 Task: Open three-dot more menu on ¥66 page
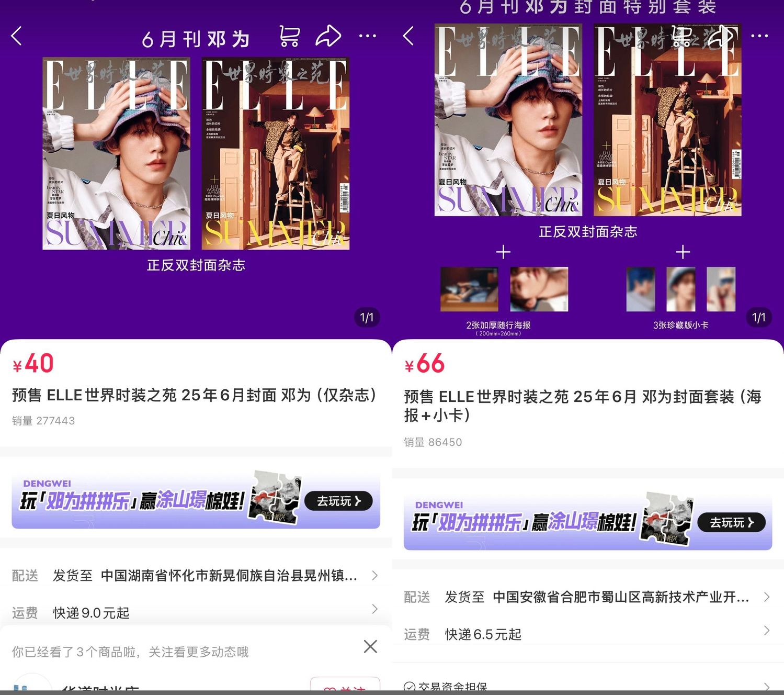click(x=759, y=36)
